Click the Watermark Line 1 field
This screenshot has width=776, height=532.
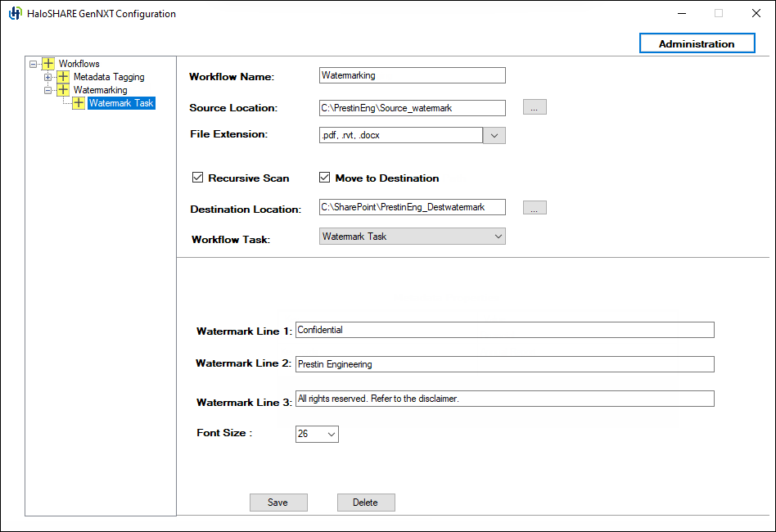coord(505,330)
